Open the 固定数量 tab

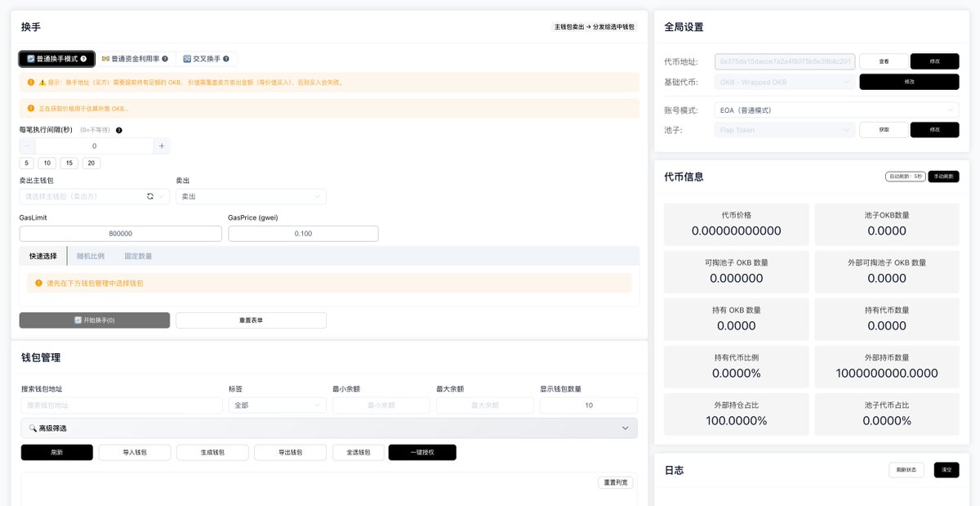click(x=138, y=256)
